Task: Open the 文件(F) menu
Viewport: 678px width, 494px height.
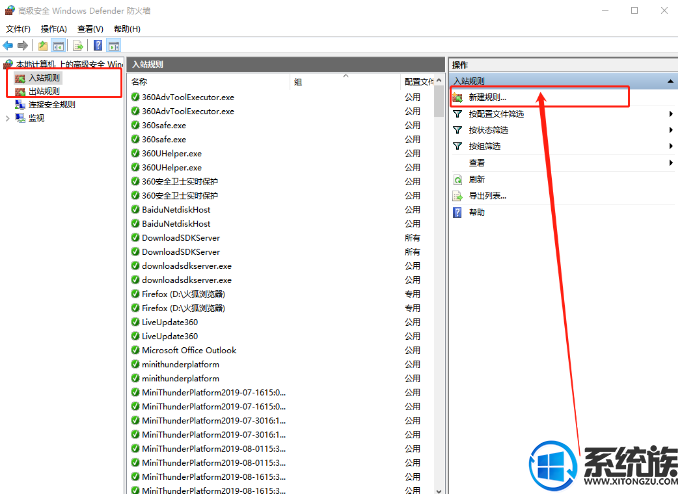Action: coord(18,29)
